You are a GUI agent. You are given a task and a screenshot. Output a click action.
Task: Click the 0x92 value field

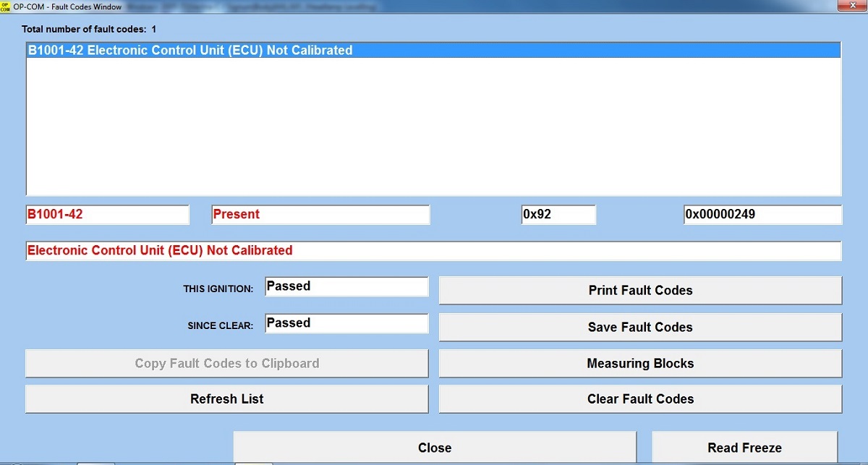pos(558,215)
